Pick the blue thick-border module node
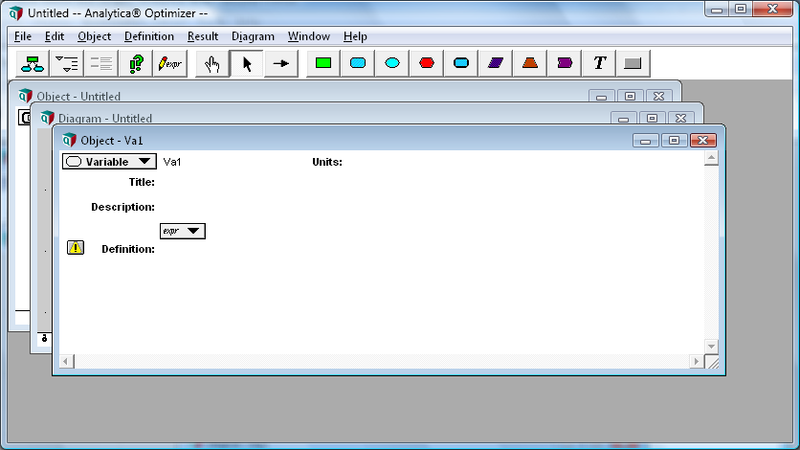Image resolution: width=800 pixels, height=450 pixels. point(461,64)
